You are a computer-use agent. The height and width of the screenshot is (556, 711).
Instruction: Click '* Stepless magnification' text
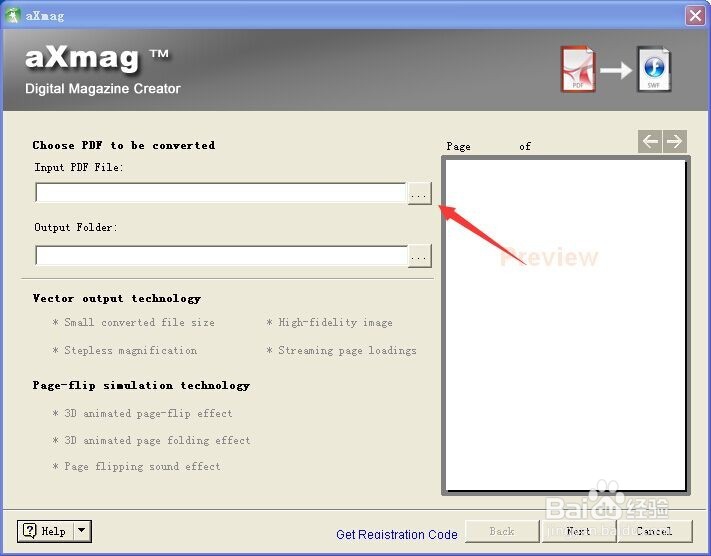125,351
